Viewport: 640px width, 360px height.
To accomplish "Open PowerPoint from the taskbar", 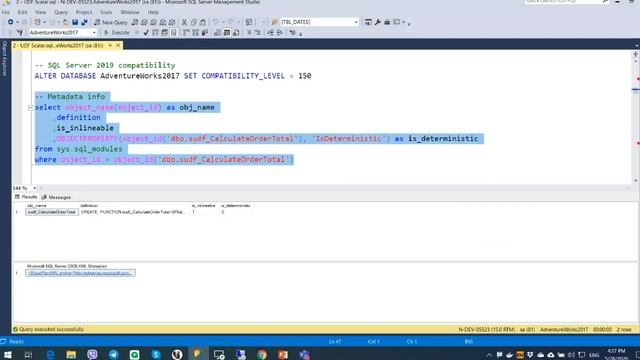I will 283,354.
